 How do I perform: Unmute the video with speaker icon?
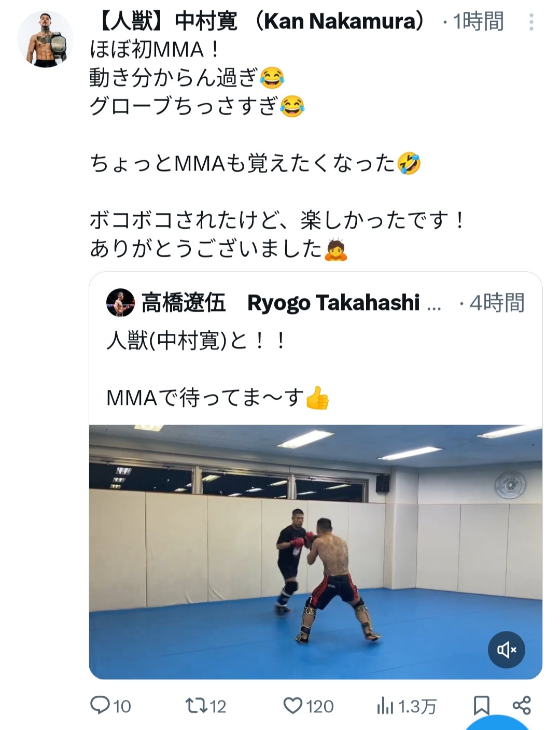point(507,649)
